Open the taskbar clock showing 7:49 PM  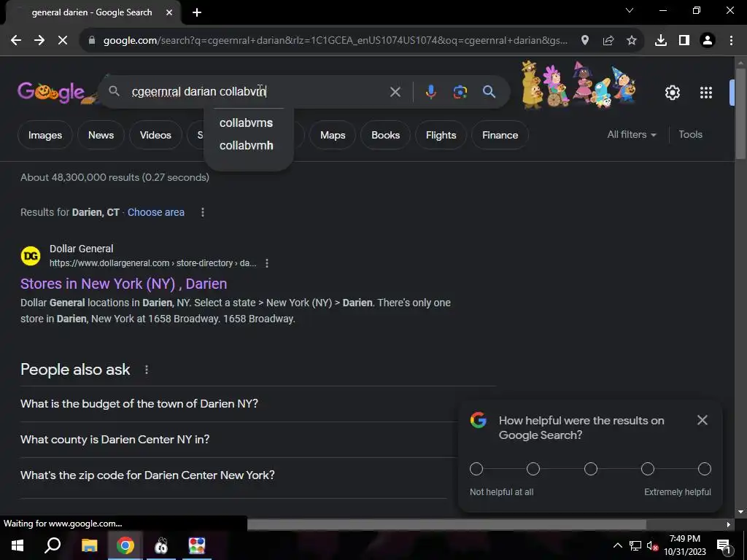pyautogui.click(x=684, y=545)
